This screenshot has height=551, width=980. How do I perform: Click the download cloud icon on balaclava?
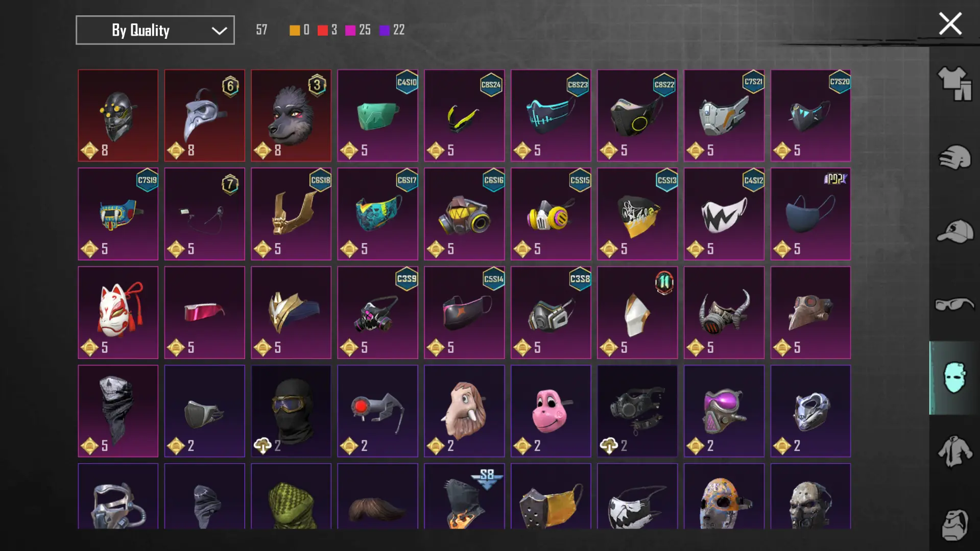click(x=262, y=446)
